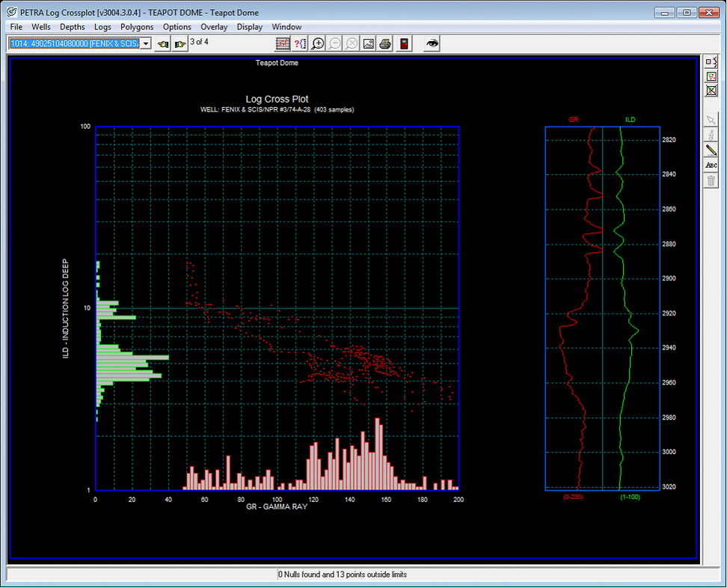Open the Depths menu
727x588 pixels.
tap(73, 27)
